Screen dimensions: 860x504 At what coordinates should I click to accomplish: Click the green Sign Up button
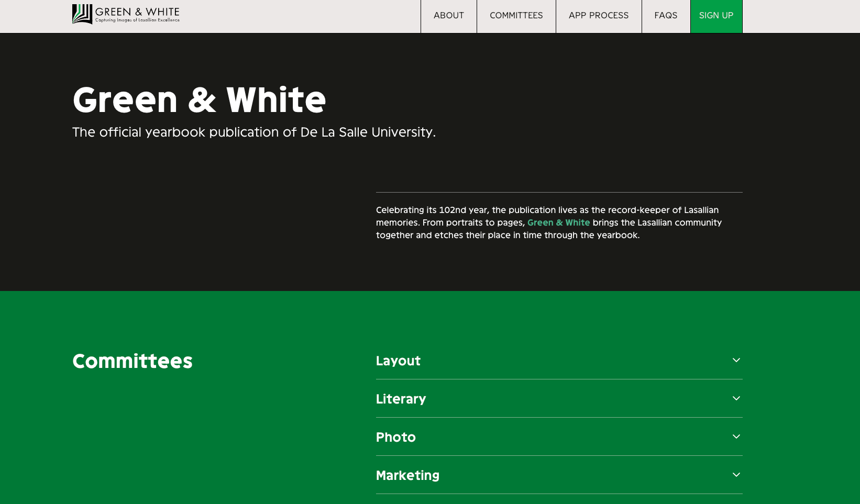(716, 16)
